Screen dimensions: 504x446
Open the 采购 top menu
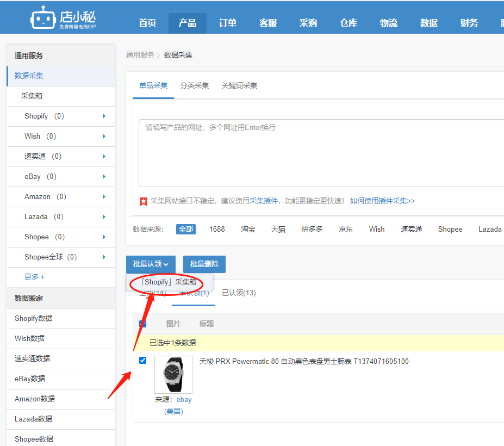point(308,23)
